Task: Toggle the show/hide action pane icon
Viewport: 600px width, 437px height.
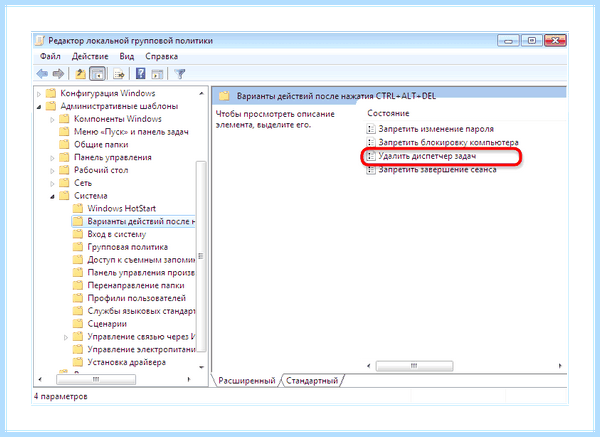Action: pyautogui.click(x=157, y=74)
